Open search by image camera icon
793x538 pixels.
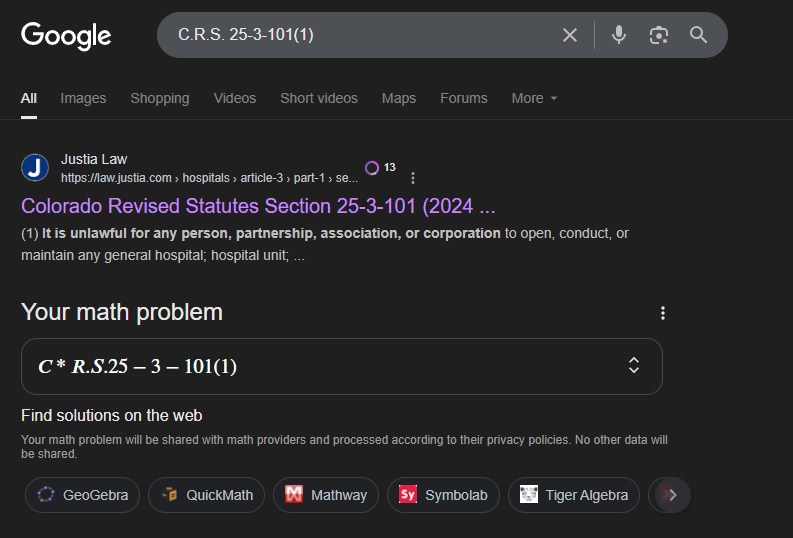click(x=658, y=35)
